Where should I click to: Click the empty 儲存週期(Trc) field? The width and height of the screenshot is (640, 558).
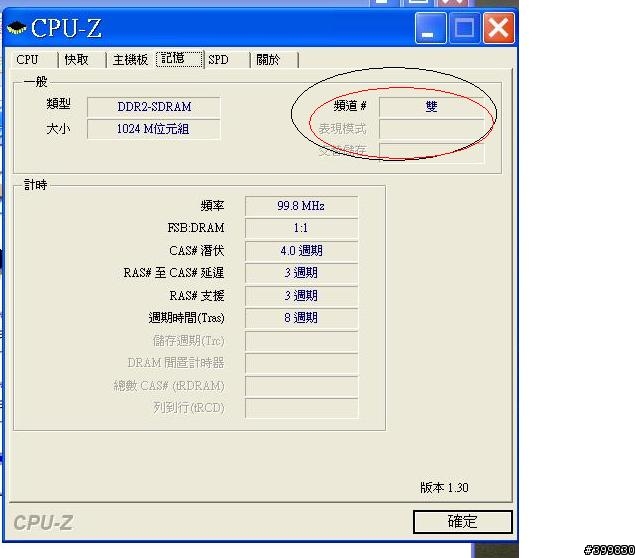(301, 341)
